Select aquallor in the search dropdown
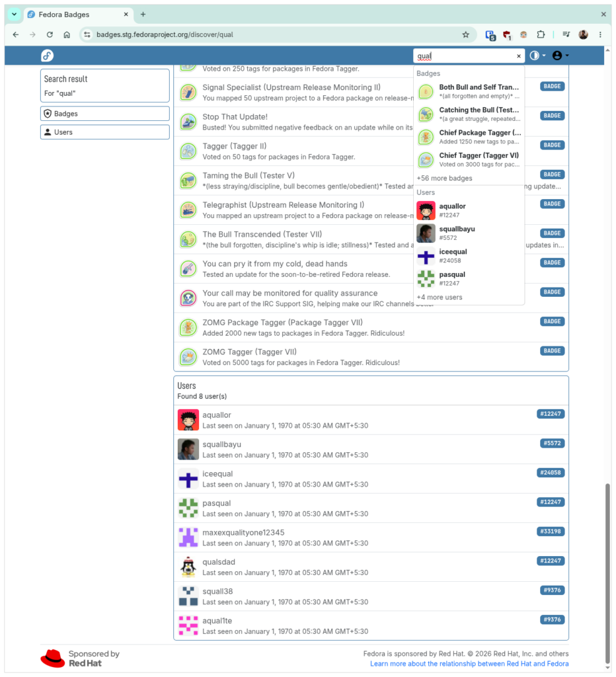 (469, 210)
